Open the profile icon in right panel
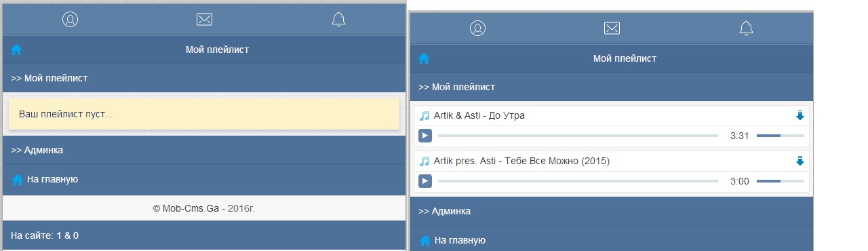This screenshot has height=251, width=868. point(477,28)
